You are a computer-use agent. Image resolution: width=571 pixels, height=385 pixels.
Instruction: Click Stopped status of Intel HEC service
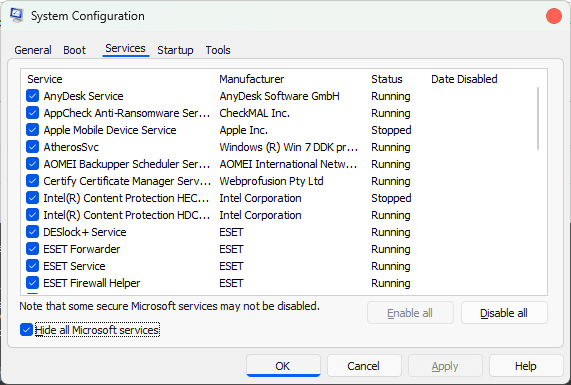pos(391,198)
